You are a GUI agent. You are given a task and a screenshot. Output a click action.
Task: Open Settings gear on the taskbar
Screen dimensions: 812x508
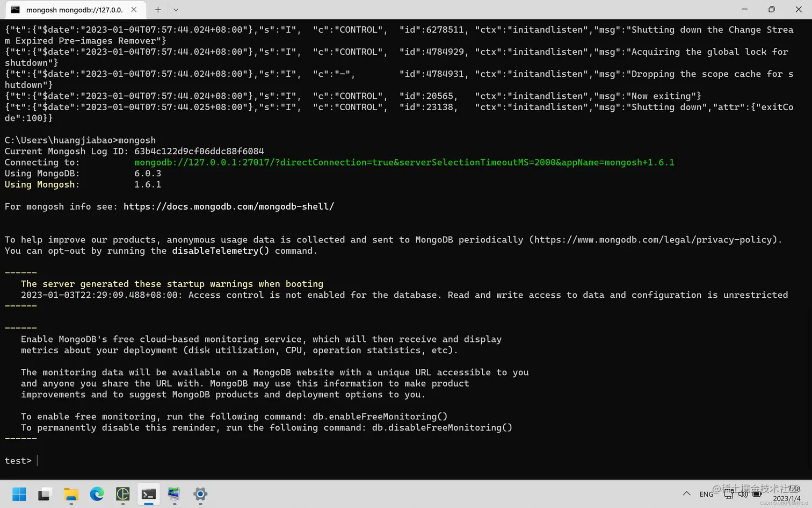(x=200, y=494)
